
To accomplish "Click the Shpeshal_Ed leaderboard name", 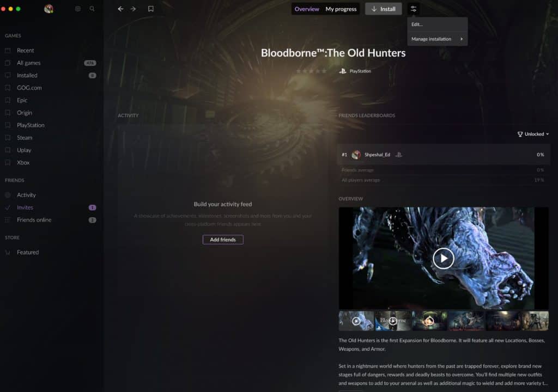I will tap(377, 155).
